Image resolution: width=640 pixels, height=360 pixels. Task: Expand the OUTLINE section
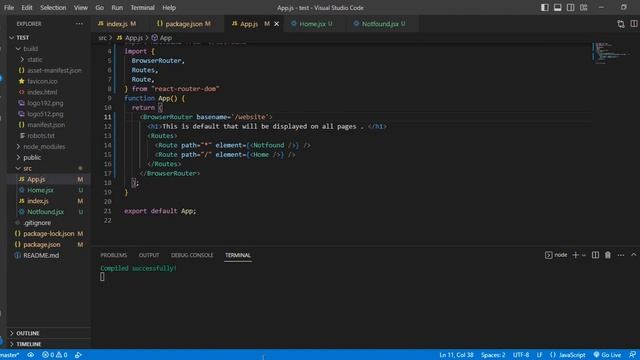tap(49, 333)
